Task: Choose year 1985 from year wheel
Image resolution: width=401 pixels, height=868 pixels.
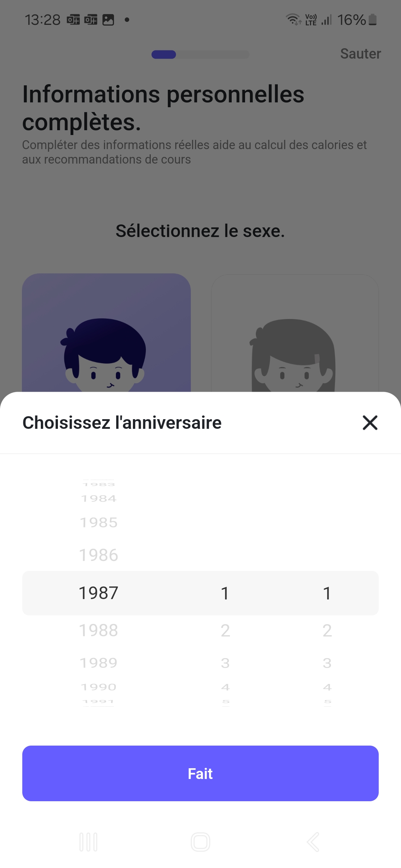Action: 98,522
